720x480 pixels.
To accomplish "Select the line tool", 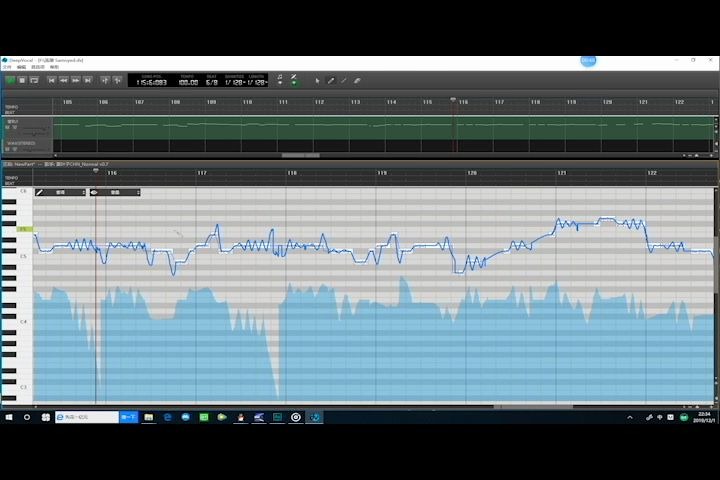I will 343,81.
